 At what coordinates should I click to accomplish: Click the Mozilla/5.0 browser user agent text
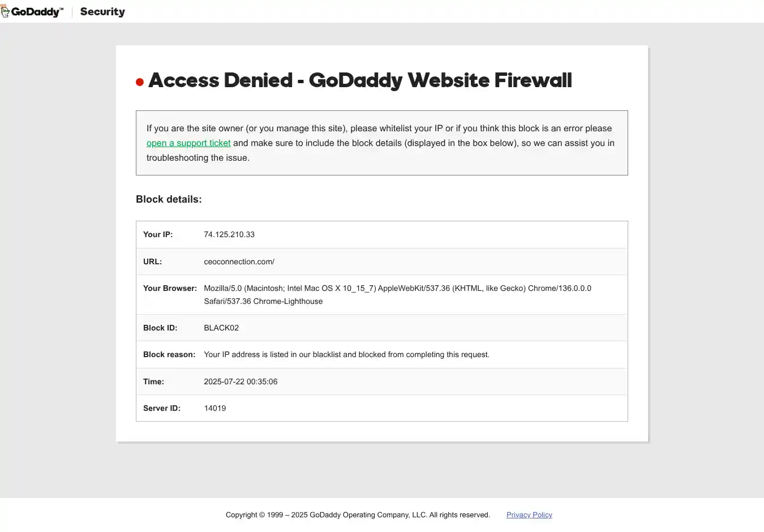pyautogui.click(x=397, y=289)
